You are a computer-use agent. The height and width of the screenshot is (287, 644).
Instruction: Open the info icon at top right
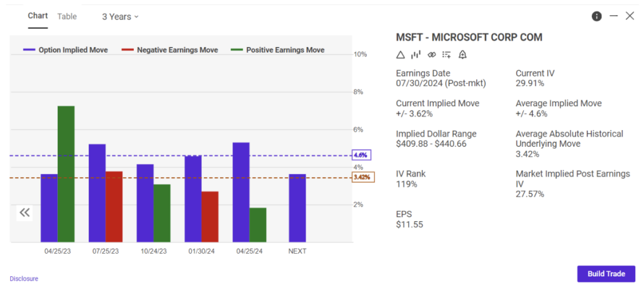point(596,16)
